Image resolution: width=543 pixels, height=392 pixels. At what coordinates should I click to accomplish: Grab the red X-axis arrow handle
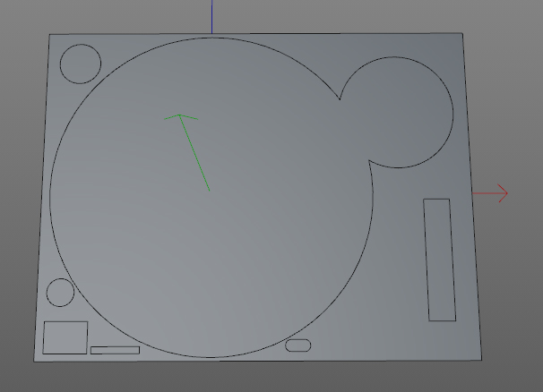503,193
